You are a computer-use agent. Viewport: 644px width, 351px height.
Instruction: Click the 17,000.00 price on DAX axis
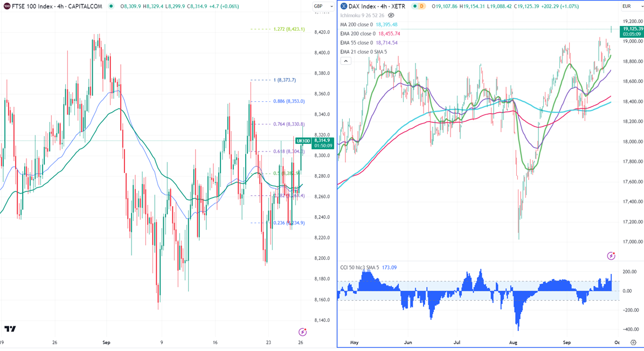tap(633, 242)
